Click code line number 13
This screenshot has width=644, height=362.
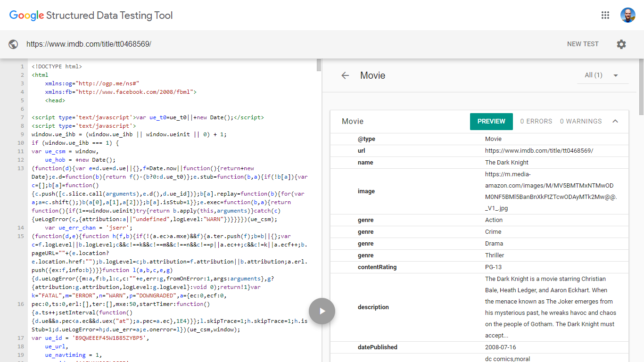point(20,168)
